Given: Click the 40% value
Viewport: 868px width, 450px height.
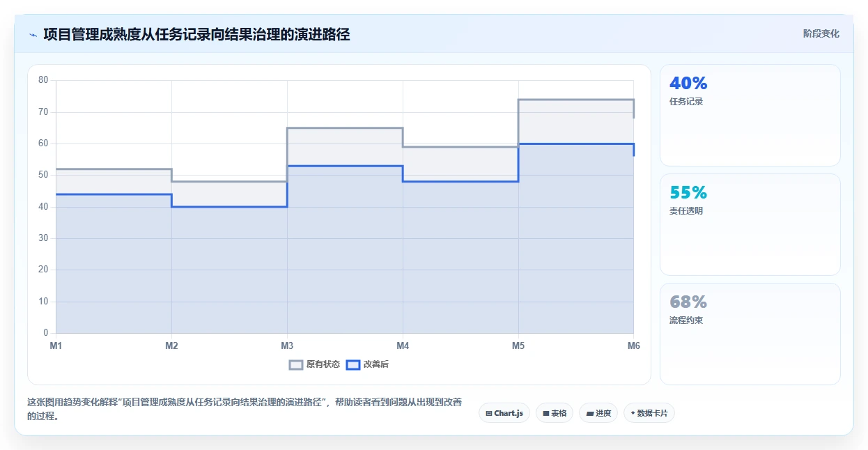Looking at the screenshot, I should 688,83.
